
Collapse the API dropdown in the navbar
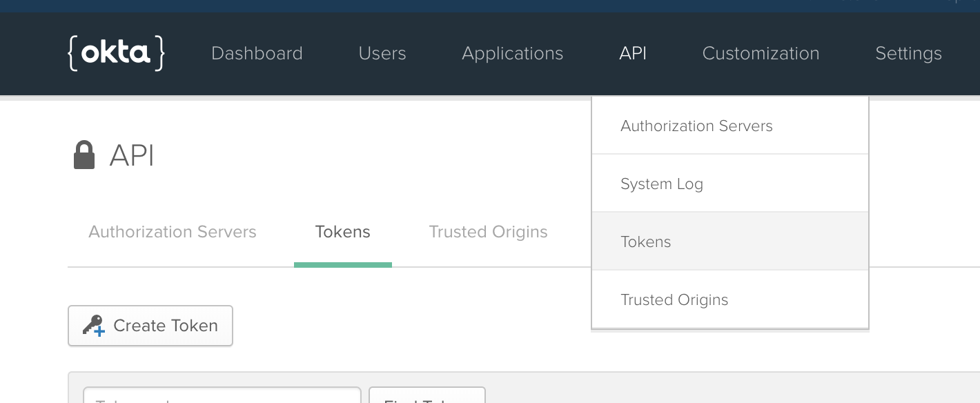coord(632,53)
